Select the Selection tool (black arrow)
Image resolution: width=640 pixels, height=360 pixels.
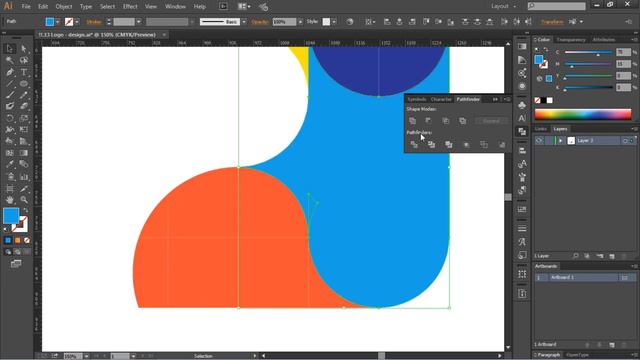[x=9, y=49]
